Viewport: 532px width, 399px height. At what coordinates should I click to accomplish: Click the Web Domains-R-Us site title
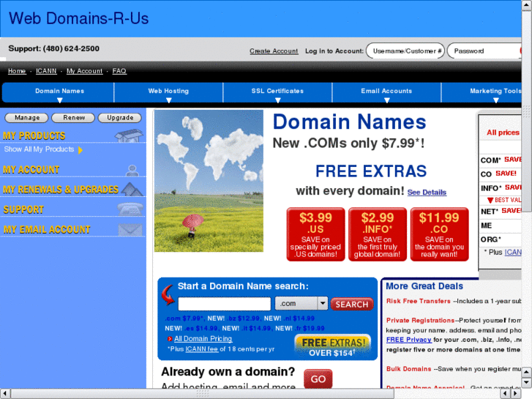[79, 18]
